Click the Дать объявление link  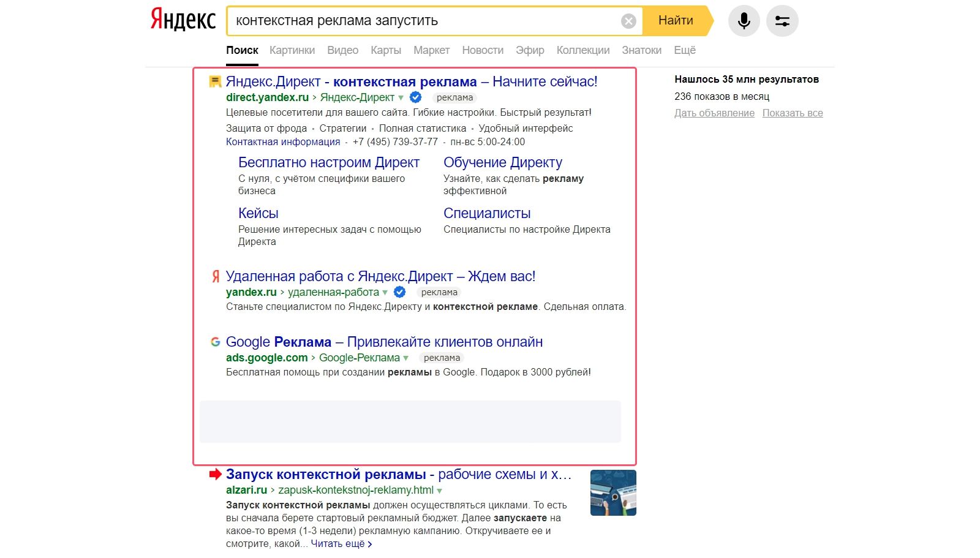pos(714,113)
